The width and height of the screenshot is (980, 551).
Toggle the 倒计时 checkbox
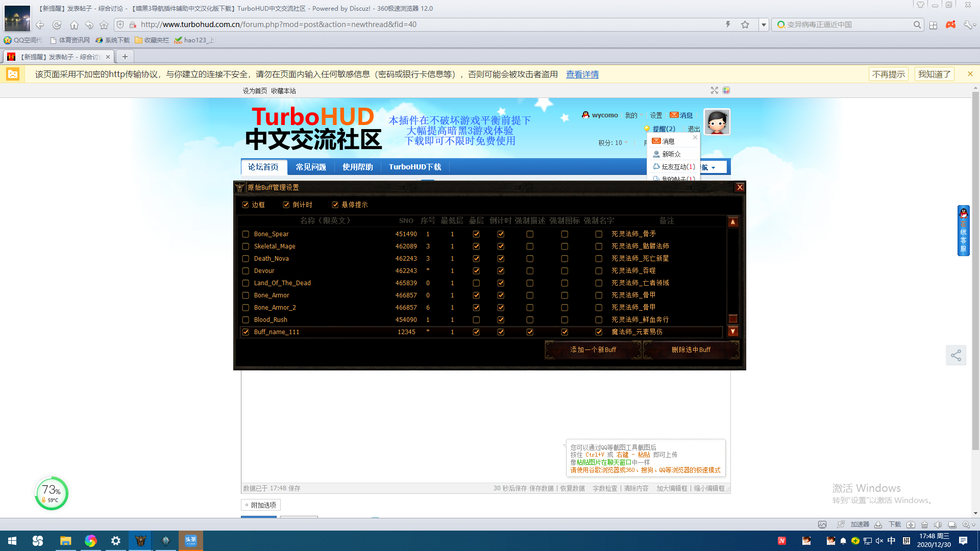[286, 205]
